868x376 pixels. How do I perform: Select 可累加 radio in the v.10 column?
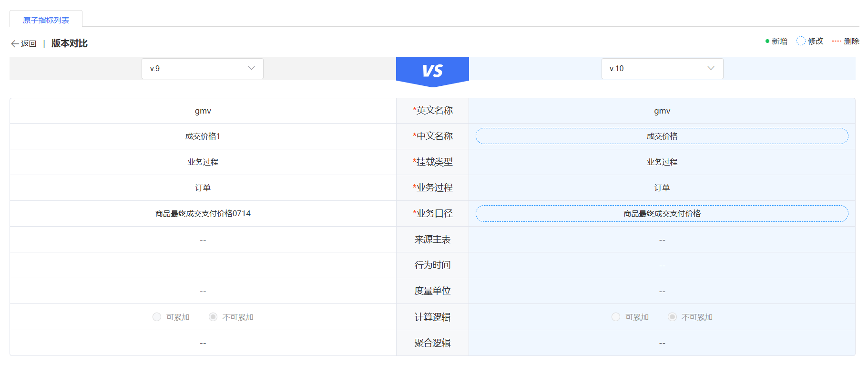click(616, 317)
